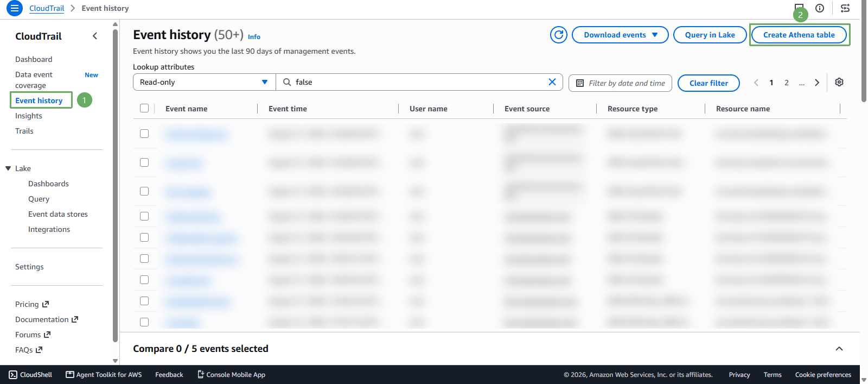Launch CloudShell from the footer bar

pyautogui.click(x=30, y=375)
